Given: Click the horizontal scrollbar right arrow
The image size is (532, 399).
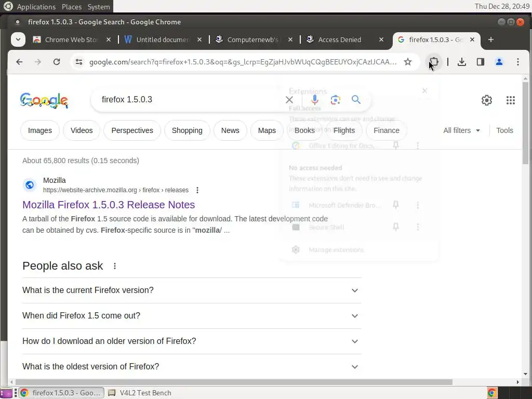Looking at the screenshot, I should 518,382.
